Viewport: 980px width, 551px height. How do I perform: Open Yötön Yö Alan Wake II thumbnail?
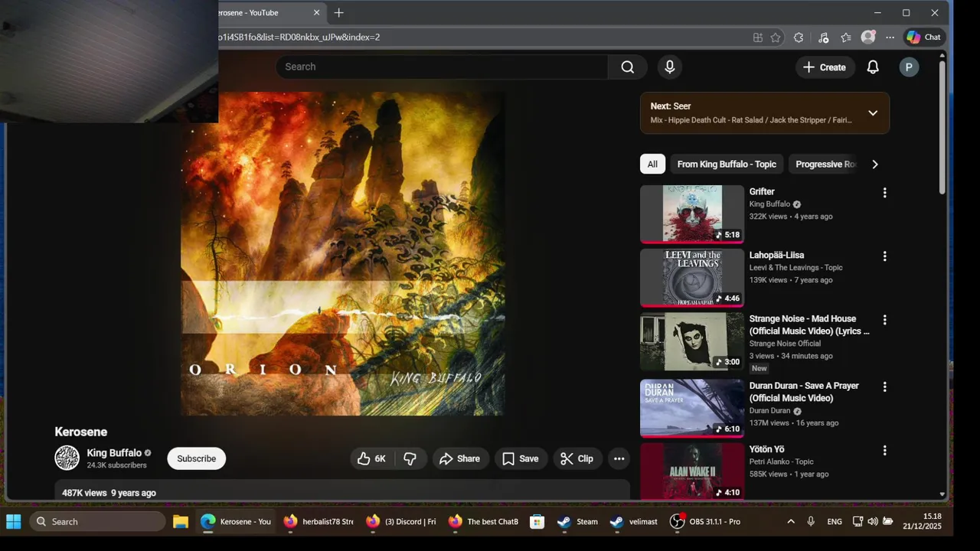(x=692, y=471)
